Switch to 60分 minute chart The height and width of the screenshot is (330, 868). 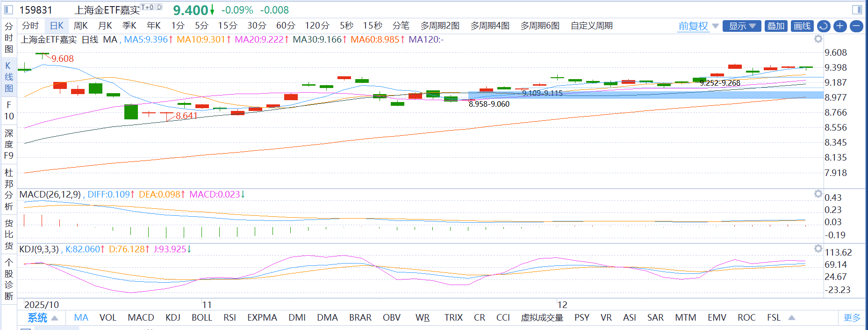(286, 26)
